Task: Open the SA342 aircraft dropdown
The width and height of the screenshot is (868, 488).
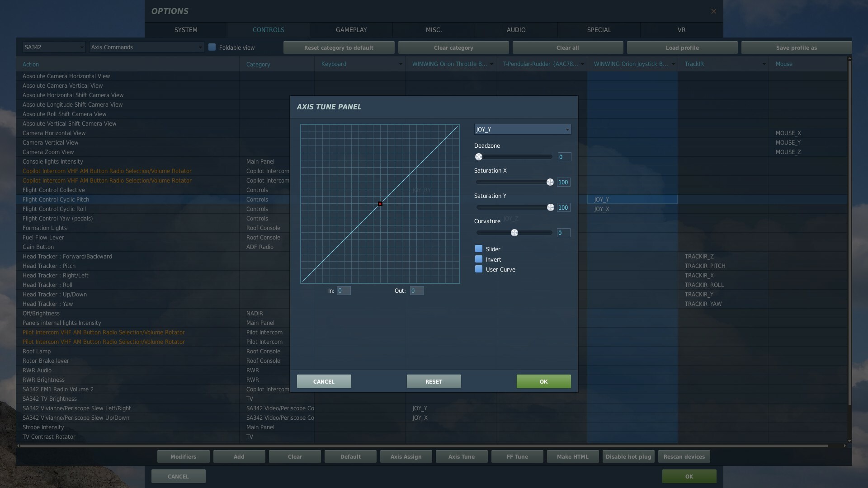Action: click(54, 47)
